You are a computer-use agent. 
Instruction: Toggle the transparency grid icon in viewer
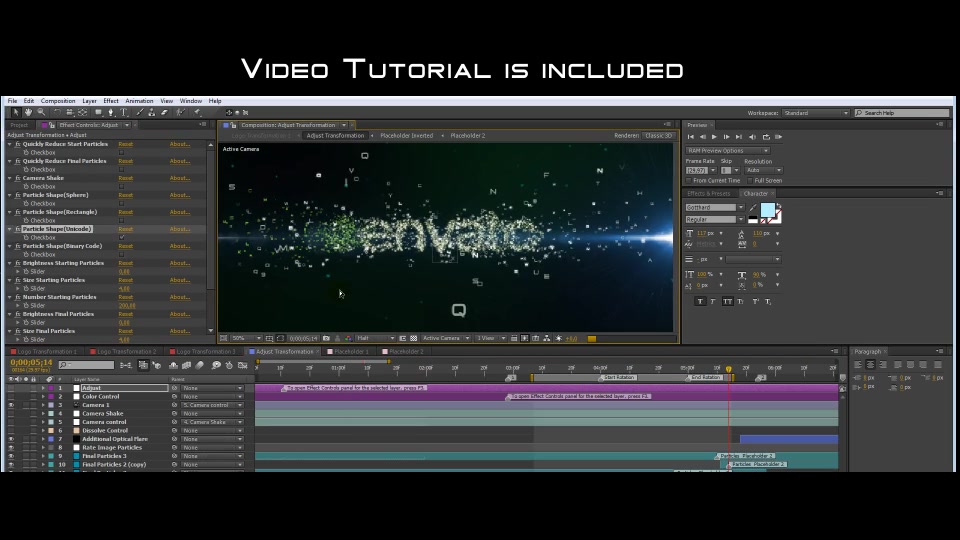click(414, 339)
